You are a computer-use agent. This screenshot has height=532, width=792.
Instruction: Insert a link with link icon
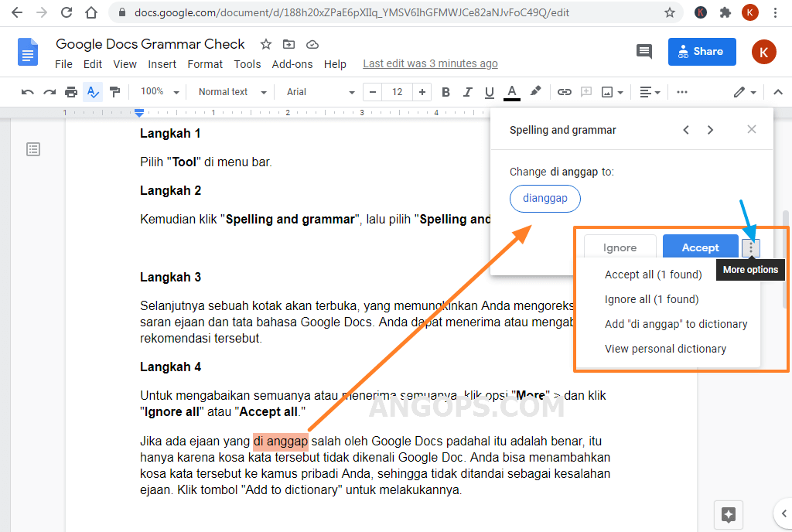(564, 92)
